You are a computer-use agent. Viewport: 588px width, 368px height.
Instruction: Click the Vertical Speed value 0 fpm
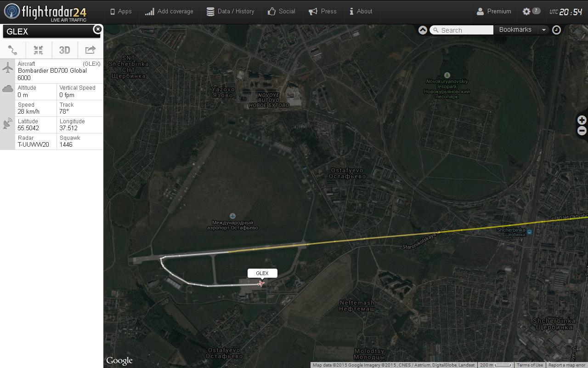(67, 95)
